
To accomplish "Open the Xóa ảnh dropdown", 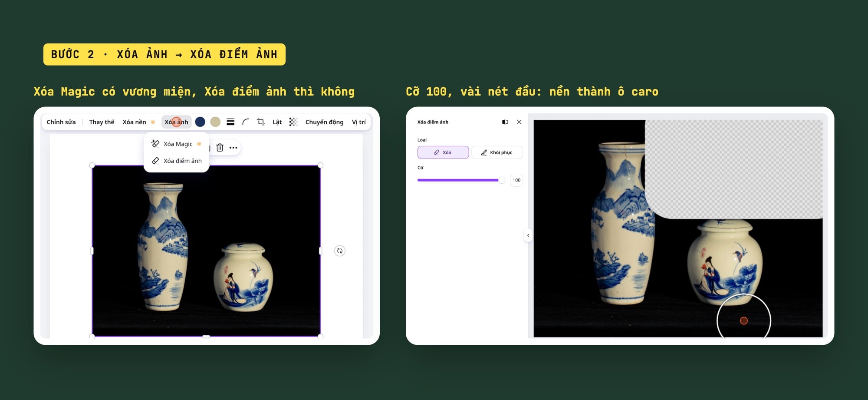I will point(177,122).
